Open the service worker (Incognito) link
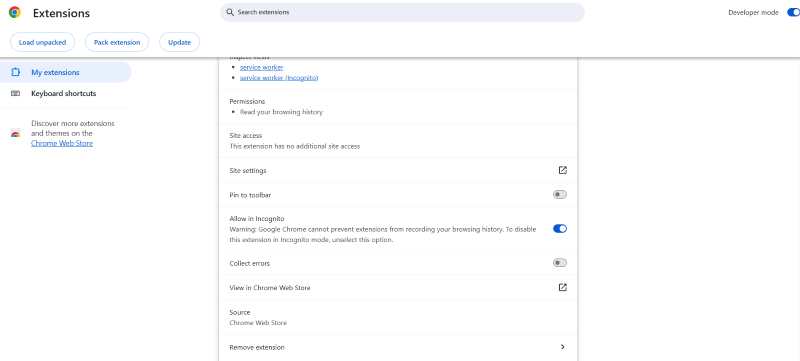The image size is (800, 361). pyautogui.click(x=279, y=78)
